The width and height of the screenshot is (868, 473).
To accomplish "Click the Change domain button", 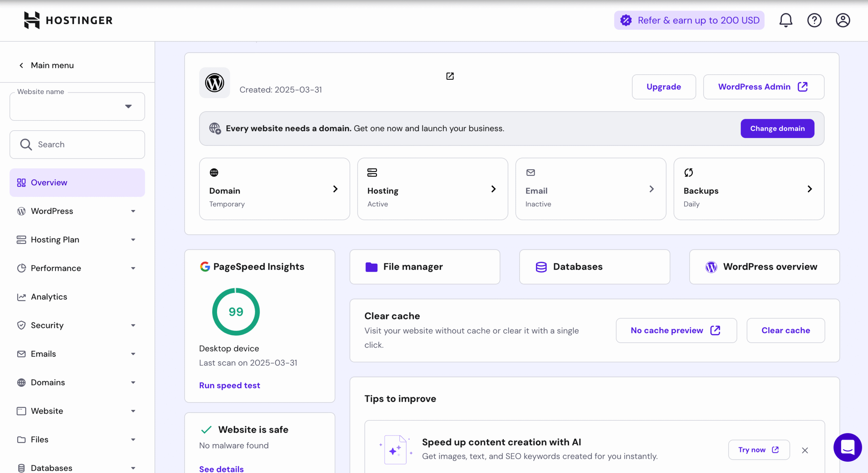I will [777, 129].
